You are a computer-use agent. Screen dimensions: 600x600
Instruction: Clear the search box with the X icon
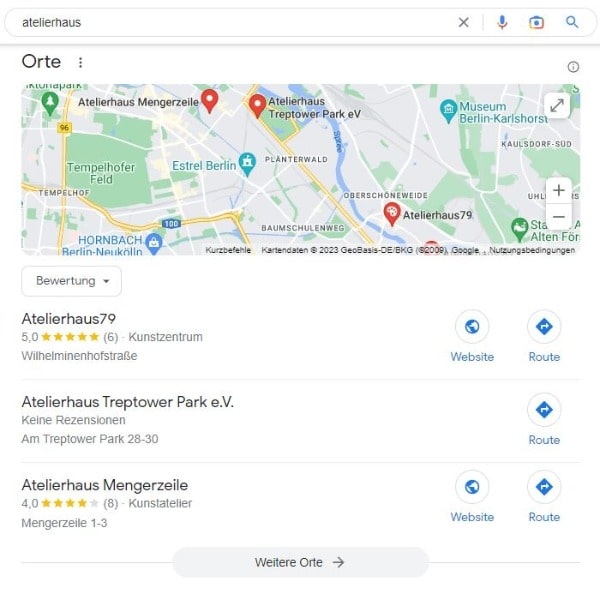[463, 23]
